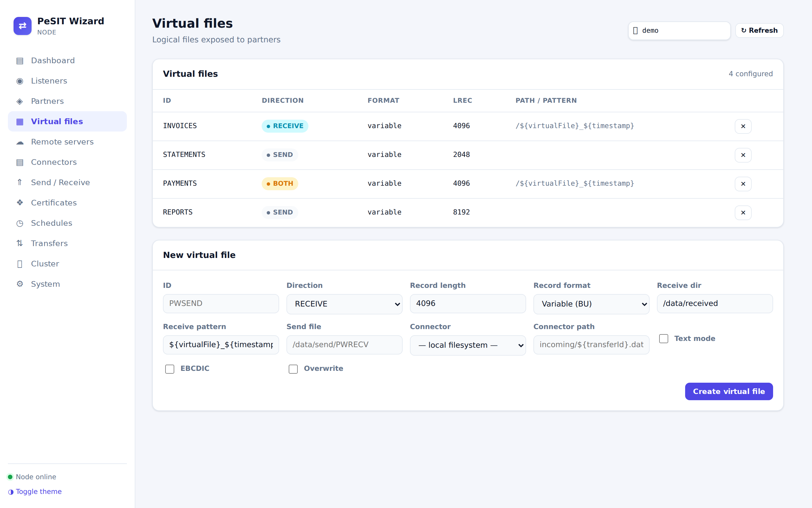Image resolution: width=812 pixels, height=508 pixels.
Task: Open Send / Receive page
Action: click(67, 182)
